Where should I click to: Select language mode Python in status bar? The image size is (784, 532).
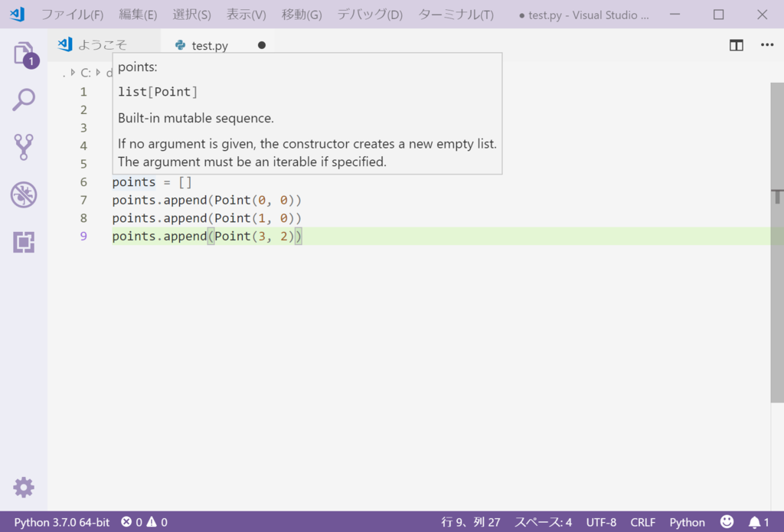[x=687, y=523]
